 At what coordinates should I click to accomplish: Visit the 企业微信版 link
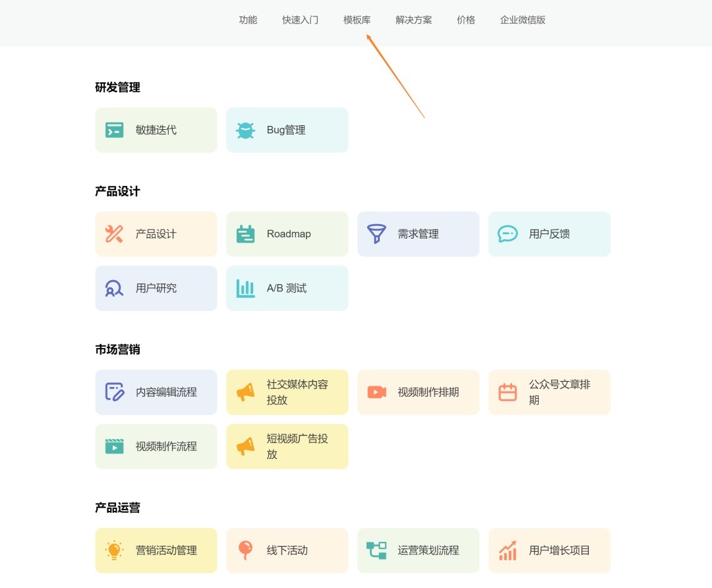pos(522,20)
